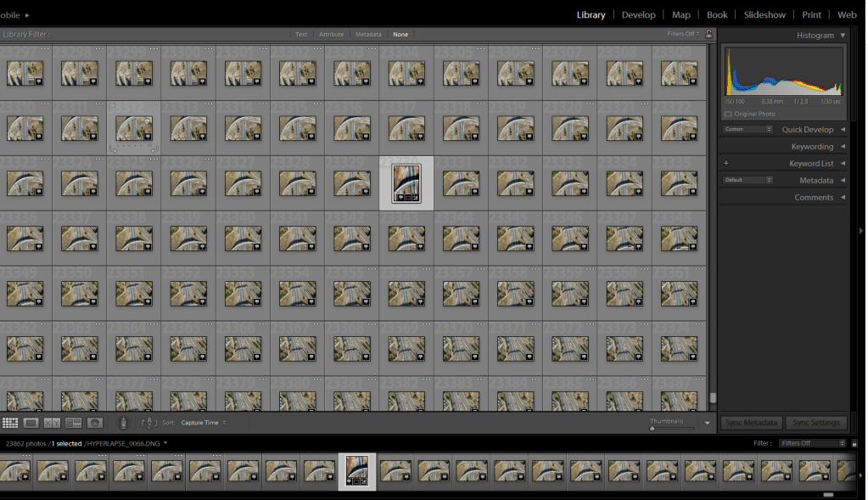The width and height of the screenshot is (868, 500).
Task: Switch to Grid view
Action: [x=10, y=423]
